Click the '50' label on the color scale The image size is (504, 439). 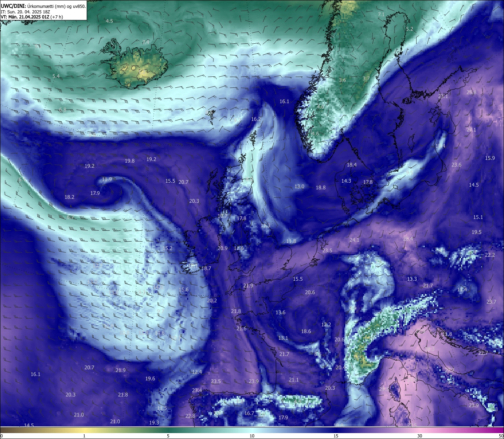501,436
